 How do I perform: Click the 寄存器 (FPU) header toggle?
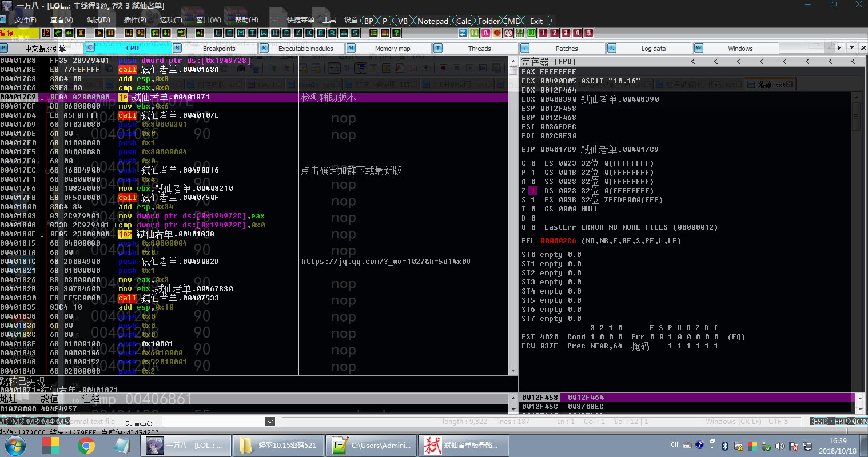coord(548,61)
